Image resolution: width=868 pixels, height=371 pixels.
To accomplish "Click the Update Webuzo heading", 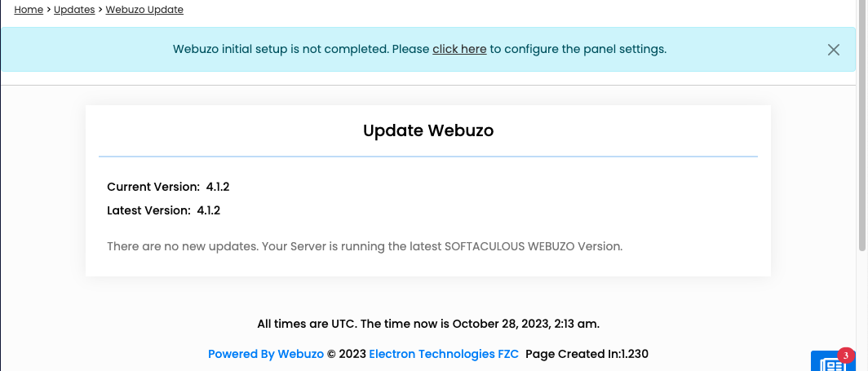I will pos(428,130).
